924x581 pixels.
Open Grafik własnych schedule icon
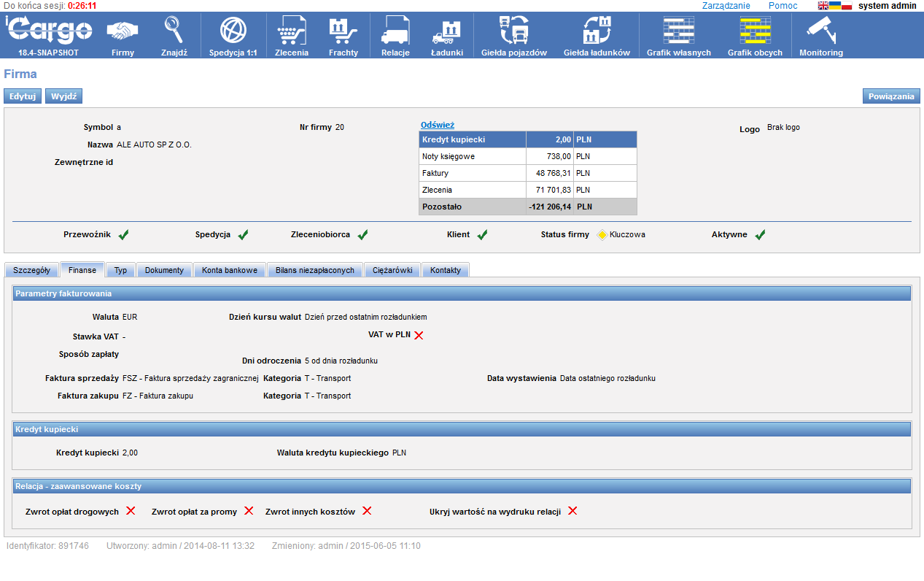click(678, 31)
